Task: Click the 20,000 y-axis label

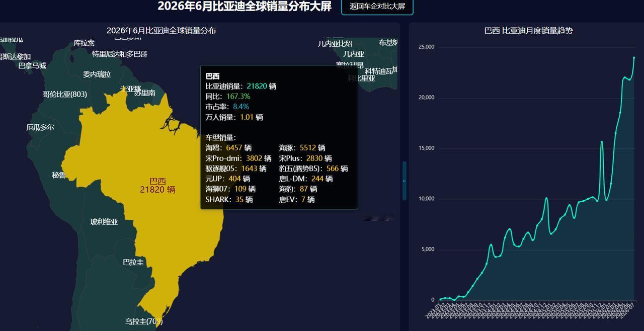Action: coord(426,98)
